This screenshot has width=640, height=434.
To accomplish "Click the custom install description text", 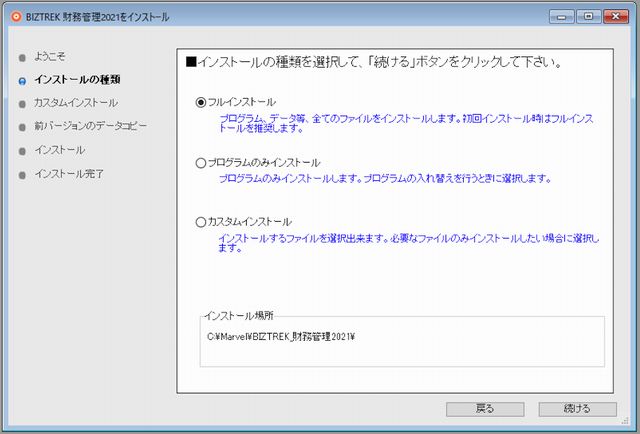I will click(x=409, y=243).
